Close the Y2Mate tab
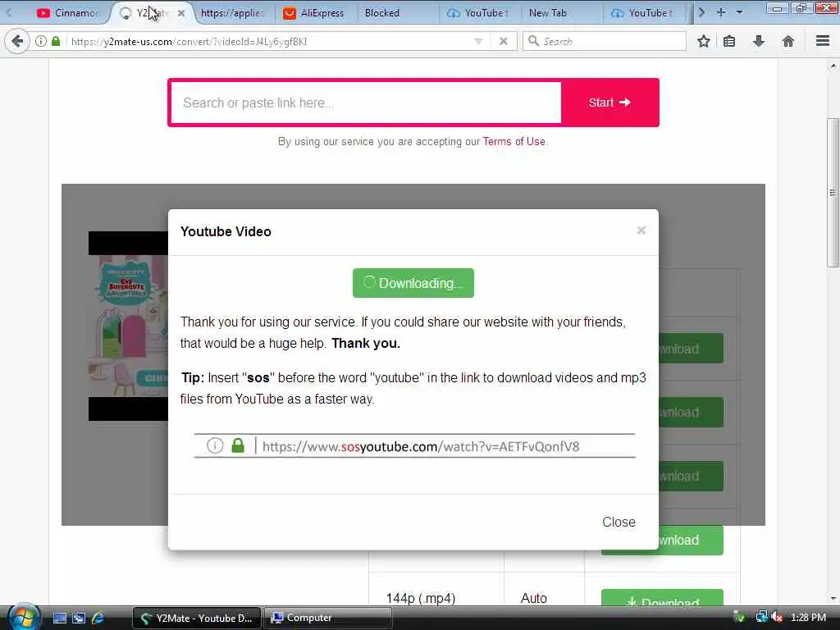 click(181, 13)
